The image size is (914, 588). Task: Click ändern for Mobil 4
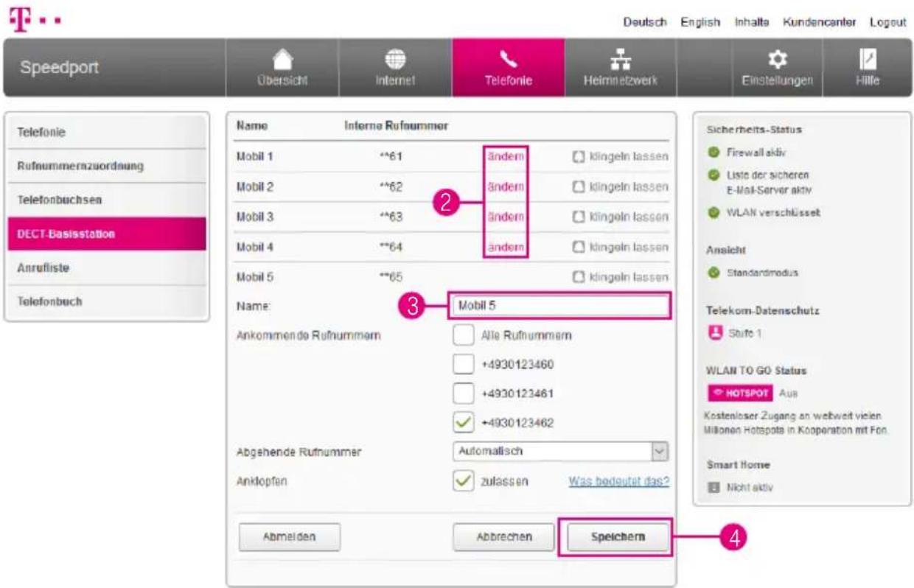pyautogui.click(x=506, y=247)
